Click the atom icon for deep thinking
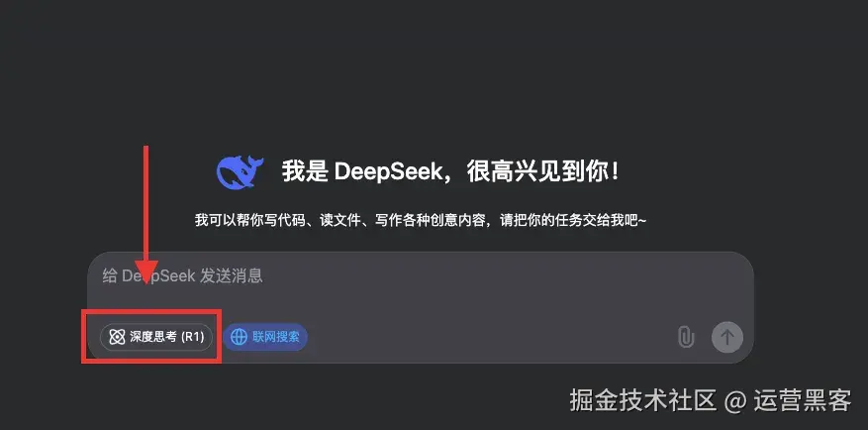 117,337
